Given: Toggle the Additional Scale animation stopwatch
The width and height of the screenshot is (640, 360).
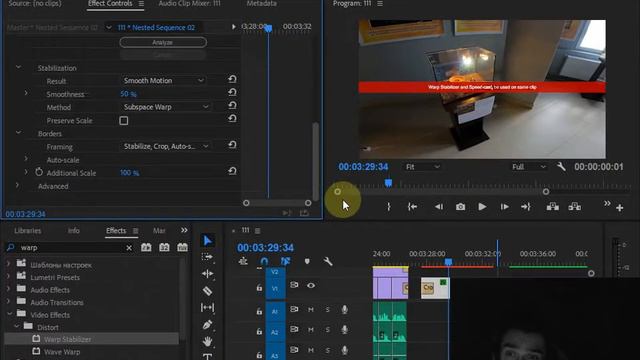Looking at the screenshot, I should tap(39, 172).
